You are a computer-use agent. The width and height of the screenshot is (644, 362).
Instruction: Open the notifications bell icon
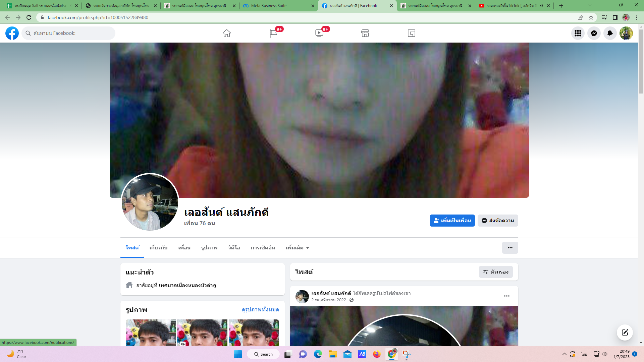click(x=610, y=33)
